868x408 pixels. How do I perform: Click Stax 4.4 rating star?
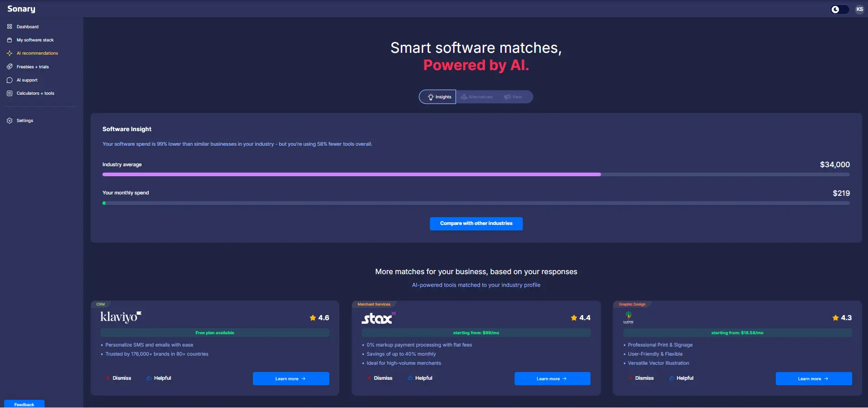point(574,318)
